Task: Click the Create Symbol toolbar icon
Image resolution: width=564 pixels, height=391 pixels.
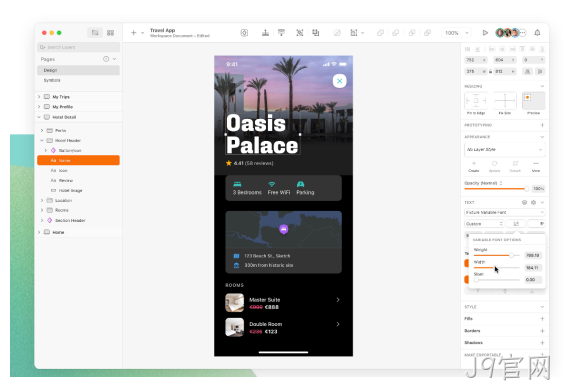Action: pos(244,33)
